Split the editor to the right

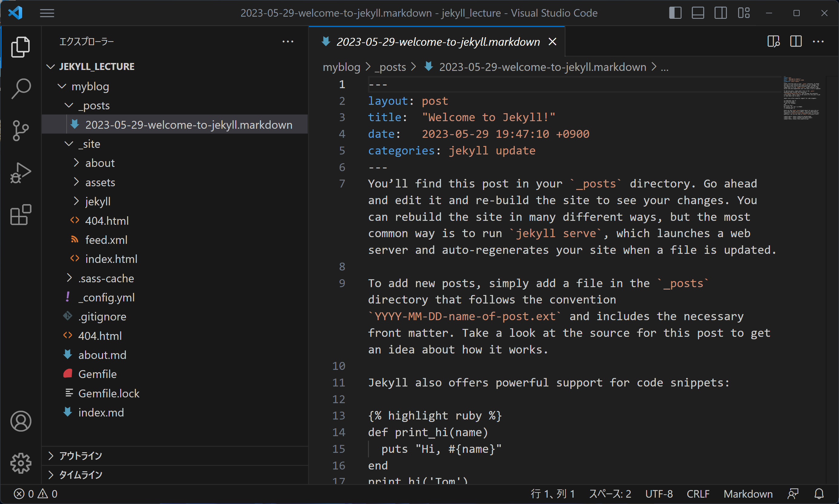[x=796, y=41]
